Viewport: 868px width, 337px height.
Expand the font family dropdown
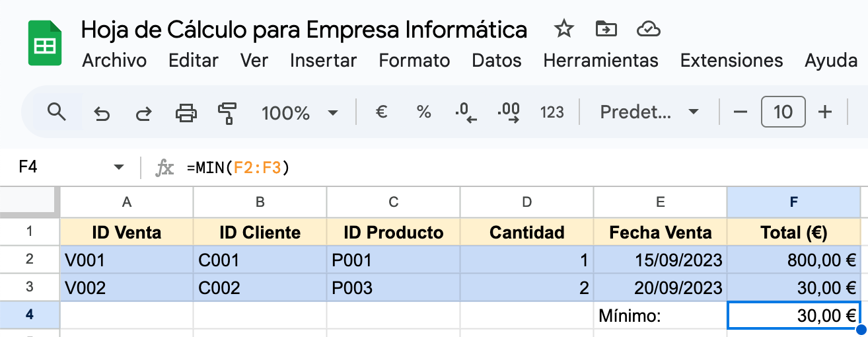click(649, 112)
